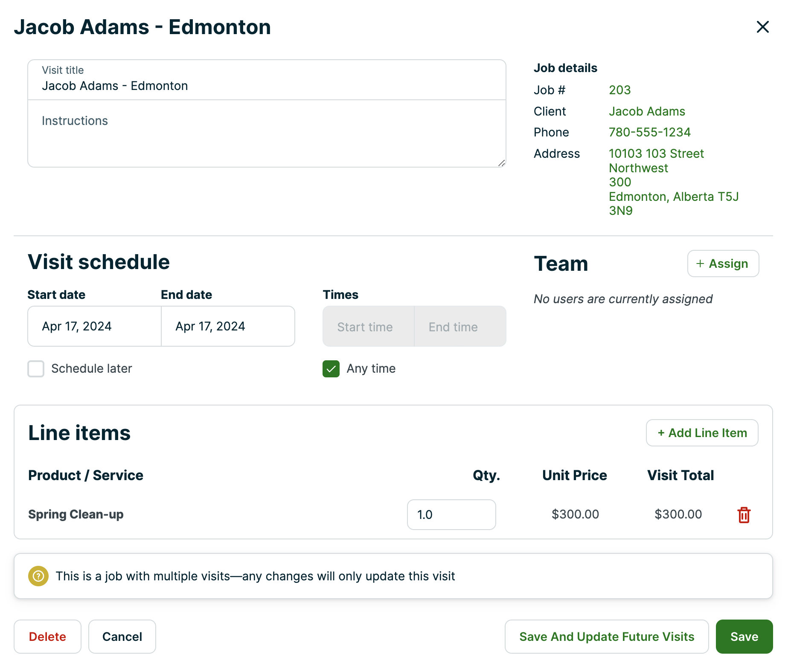
Task: Open the Start date picker
Action: pyautogui.click(x=94, y=326)
